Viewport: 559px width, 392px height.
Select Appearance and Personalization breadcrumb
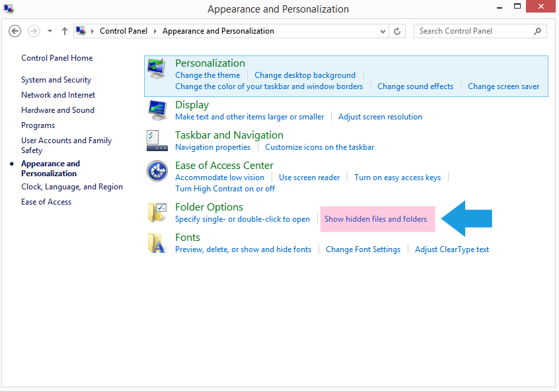pos(218,31)
